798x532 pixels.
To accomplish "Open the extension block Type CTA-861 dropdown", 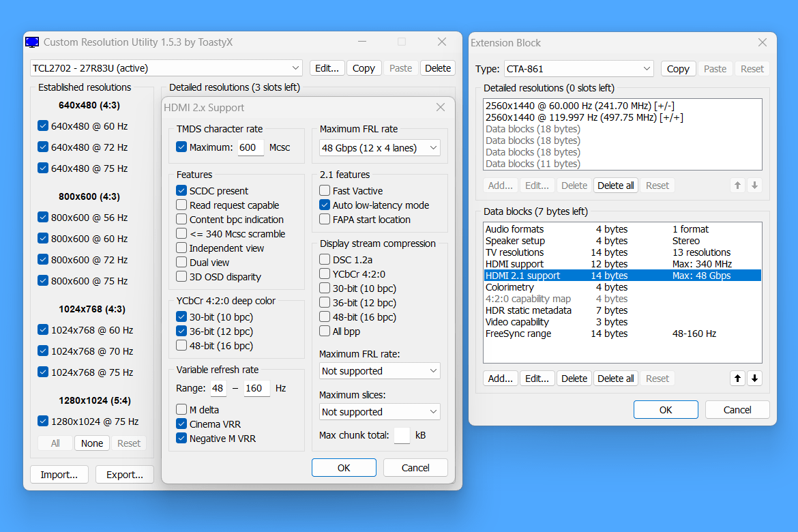I will click(579, 69).
